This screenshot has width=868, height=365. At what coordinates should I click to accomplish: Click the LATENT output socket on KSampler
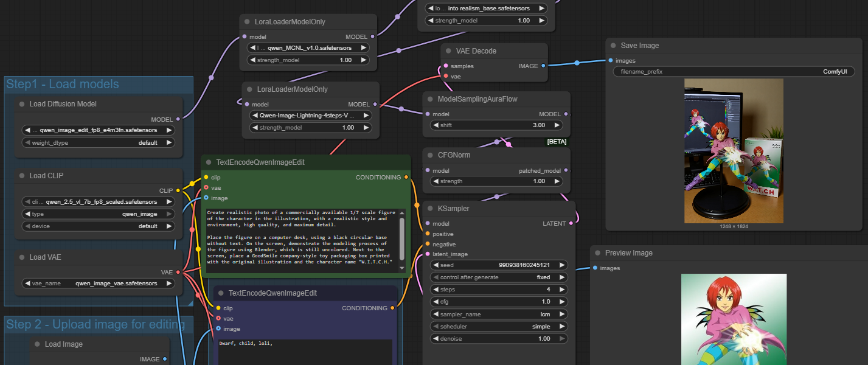[571, 224]
